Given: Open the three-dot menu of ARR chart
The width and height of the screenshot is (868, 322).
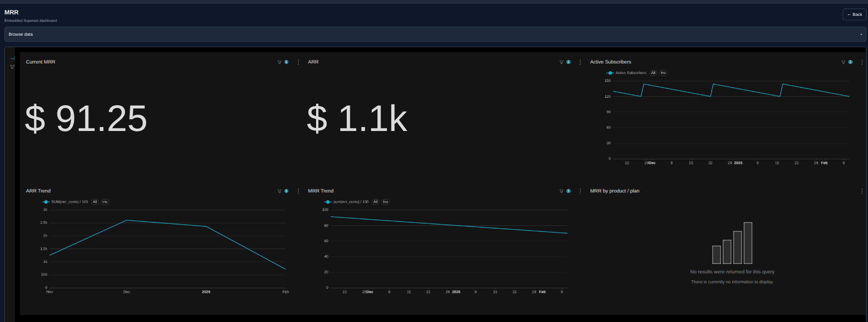Looking at the screenshot, I should click(x=580, y=62).
